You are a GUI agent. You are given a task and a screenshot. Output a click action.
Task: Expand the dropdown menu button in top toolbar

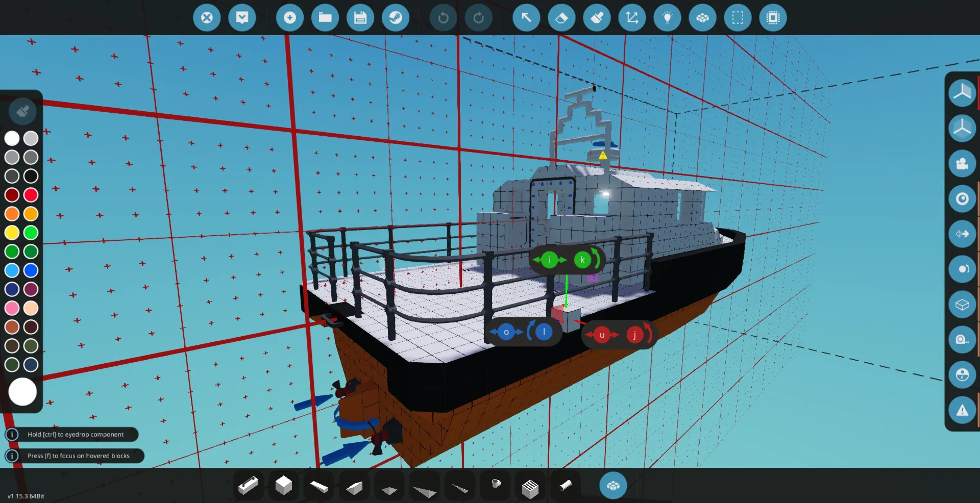tap(242, 18)
